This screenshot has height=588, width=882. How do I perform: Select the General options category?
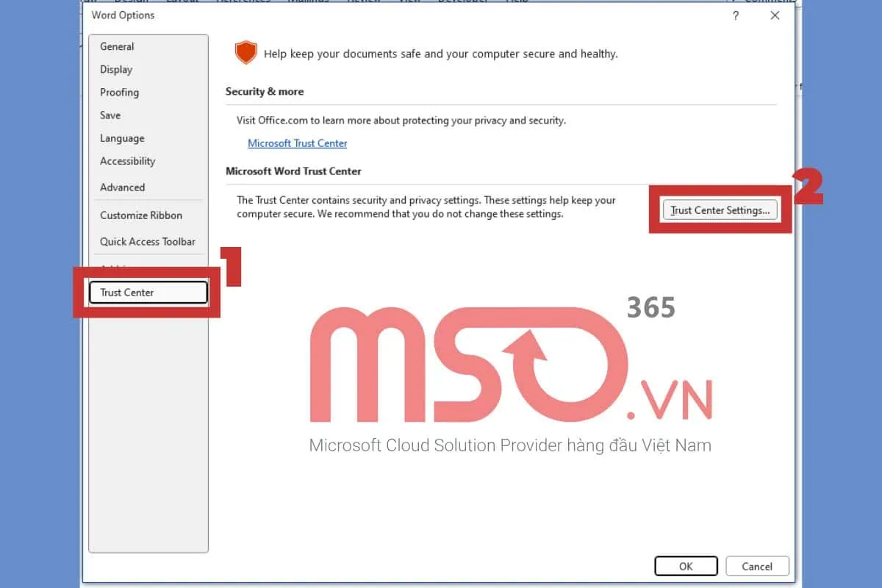click(x=117, y=46)
